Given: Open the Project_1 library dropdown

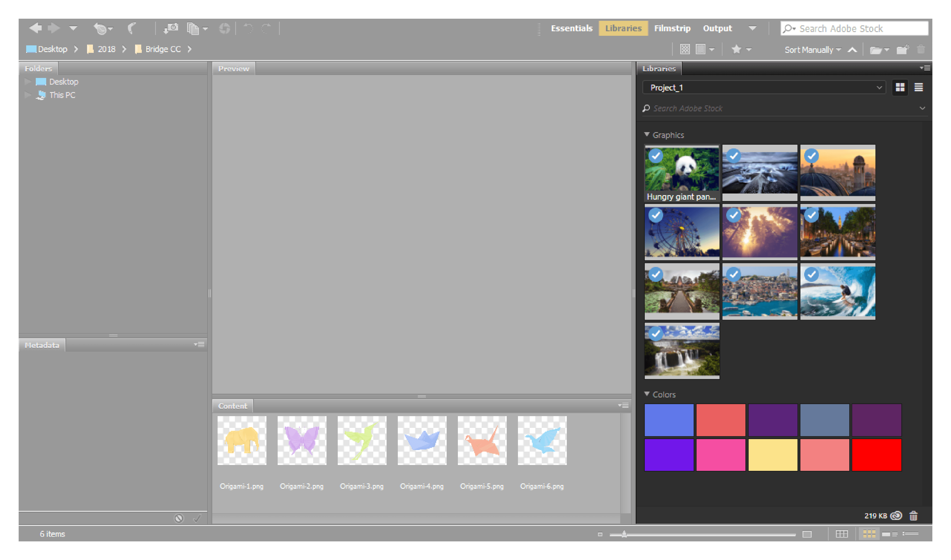Looking at the screenshot, I should click(764, 88).
